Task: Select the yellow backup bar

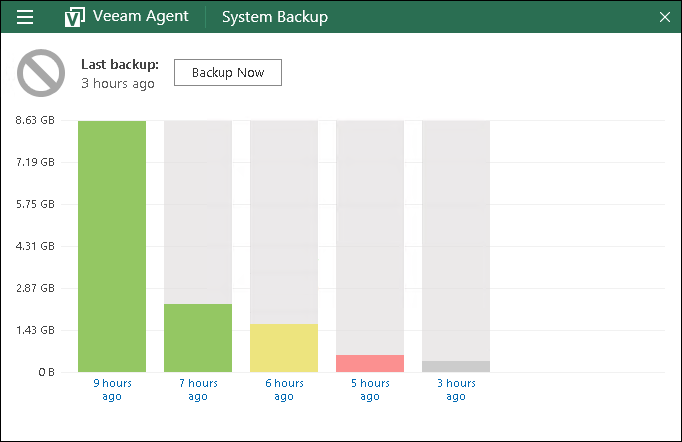Action: [x=284, y=348]
